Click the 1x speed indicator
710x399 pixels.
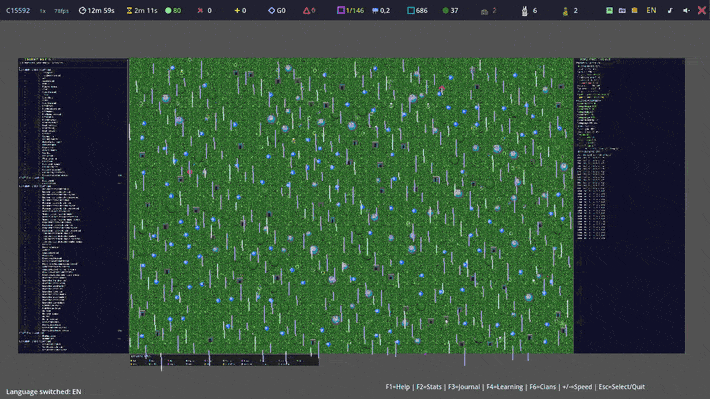[x=43, y=11]
